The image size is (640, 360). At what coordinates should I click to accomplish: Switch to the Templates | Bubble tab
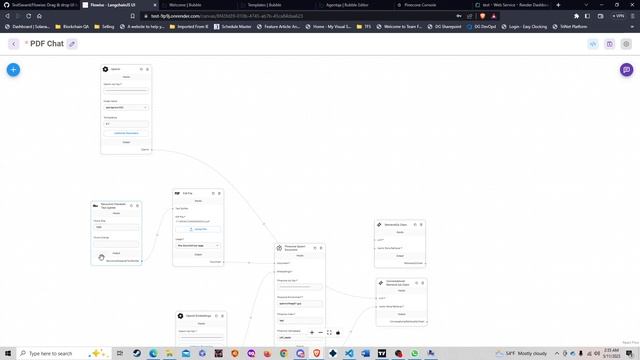pyautogui.click(x=264, y=5)
